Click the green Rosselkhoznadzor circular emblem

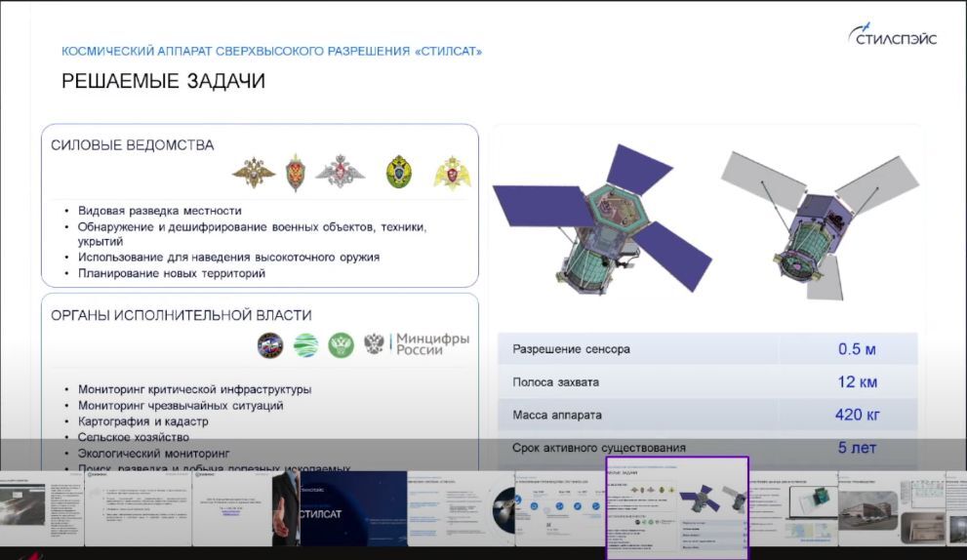[x=342, y=344]
